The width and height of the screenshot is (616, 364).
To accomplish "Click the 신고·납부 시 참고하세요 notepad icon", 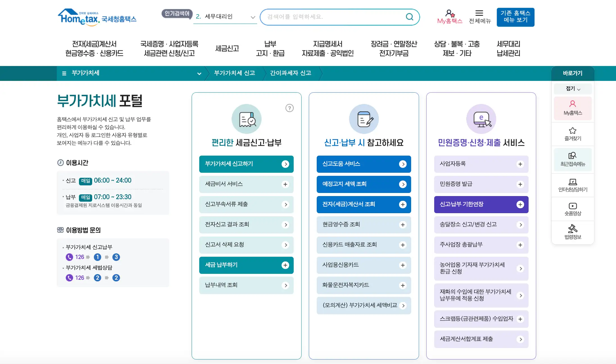I will coord(364,119).
